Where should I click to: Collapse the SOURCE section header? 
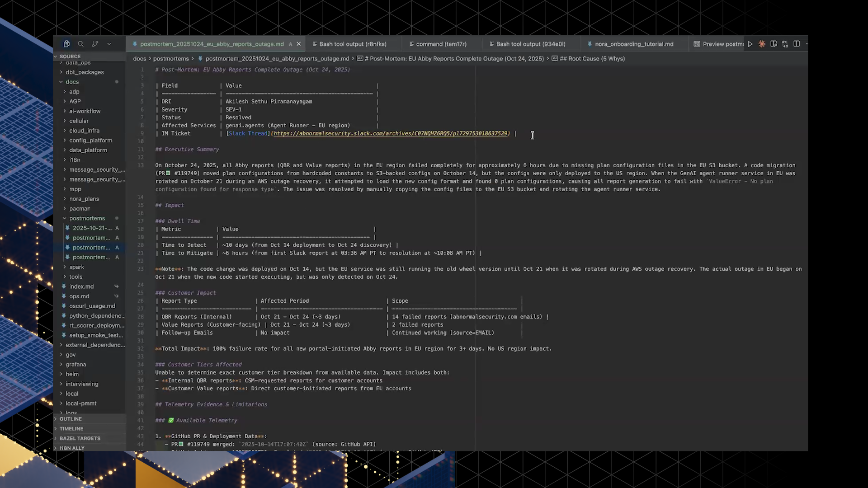70,56
